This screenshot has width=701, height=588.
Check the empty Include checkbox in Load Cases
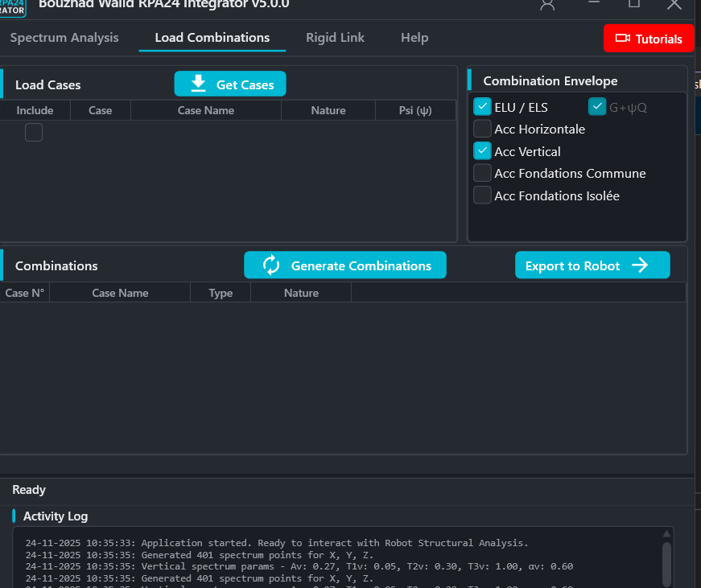point(33,132)
